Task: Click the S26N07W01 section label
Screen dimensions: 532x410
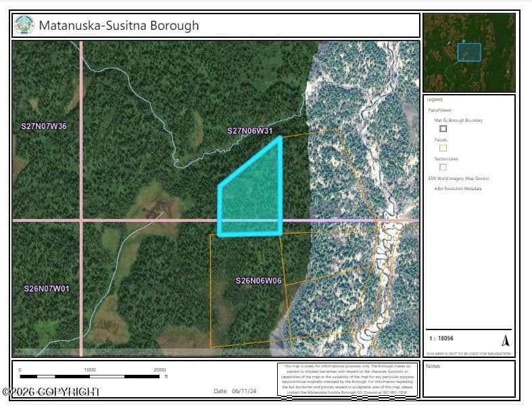Action: pos(47,288)
